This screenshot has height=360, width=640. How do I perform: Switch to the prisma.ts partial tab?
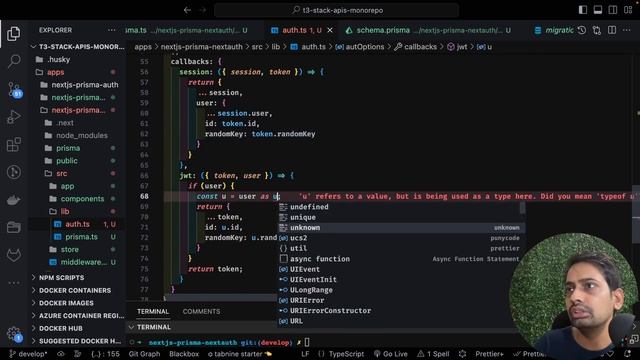187,30
